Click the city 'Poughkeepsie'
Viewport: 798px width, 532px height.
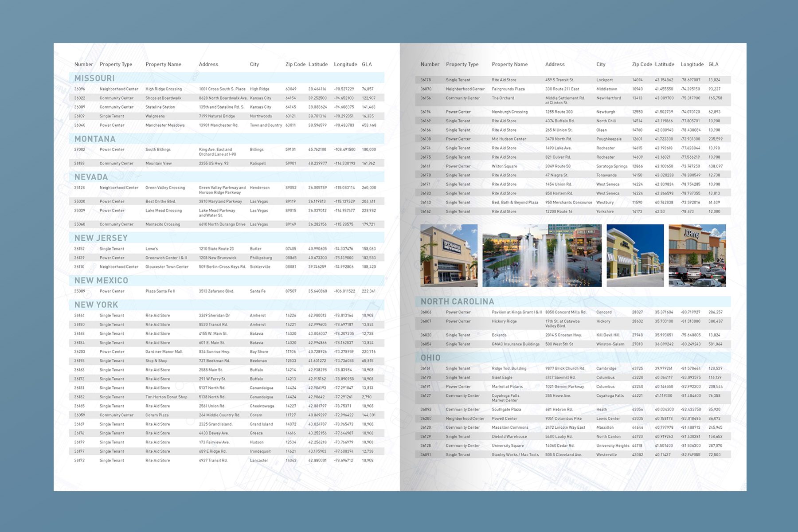click(609, 139)
